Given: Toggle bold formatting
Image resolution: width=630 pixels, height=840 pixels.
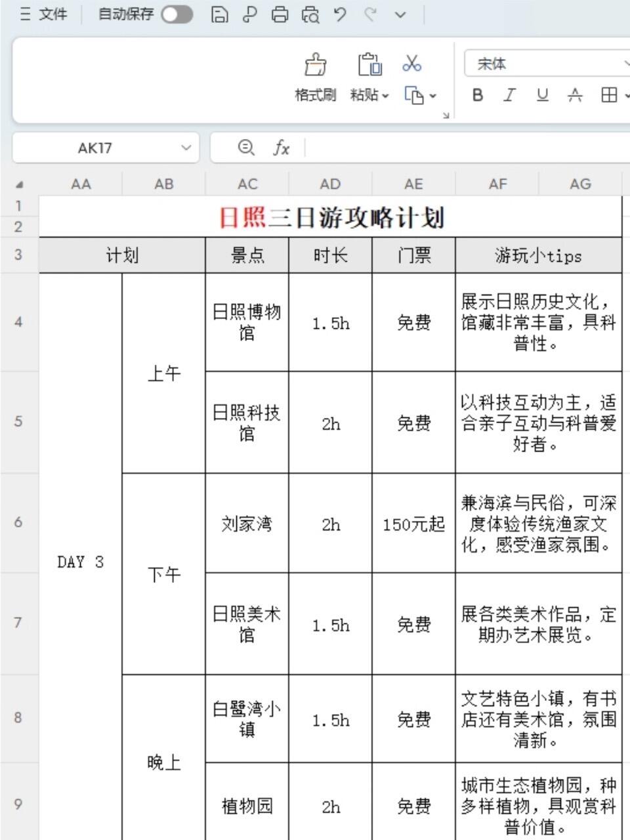Looking at the screenshot, I should tap(478, 95).
